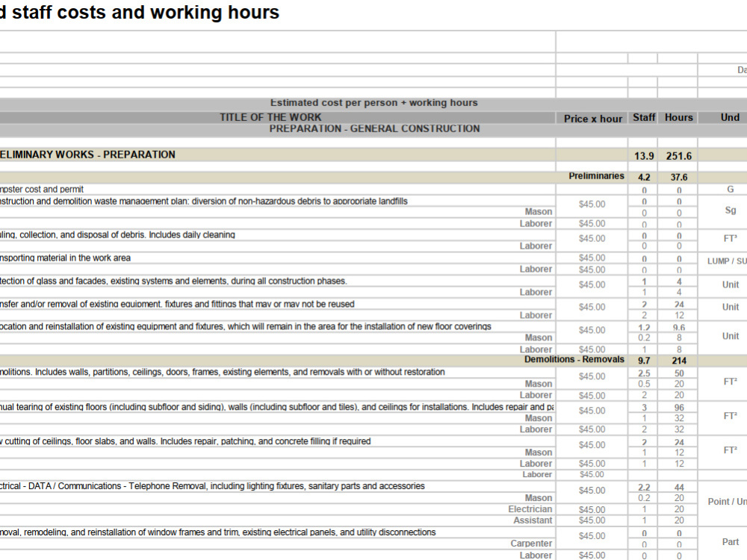Click the FT³ unit cell in debris row
747x560 pixels.
pyautogui.click(x=731, y=239)
